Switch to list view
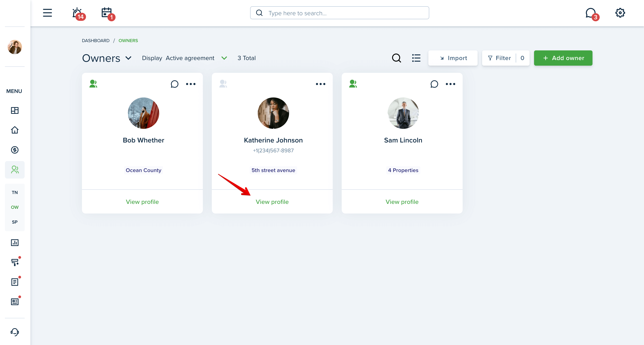This screenshot has height=345, width=644. pyautogui.click(x=416, y=58)
